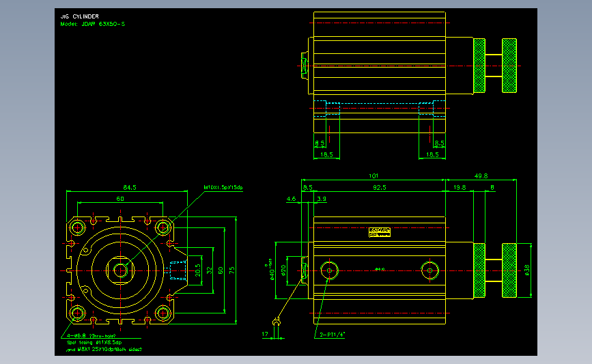Click the JIG CYLINDER title text
The width and height of the screenshot is (592, 364).
pos(80,16)
